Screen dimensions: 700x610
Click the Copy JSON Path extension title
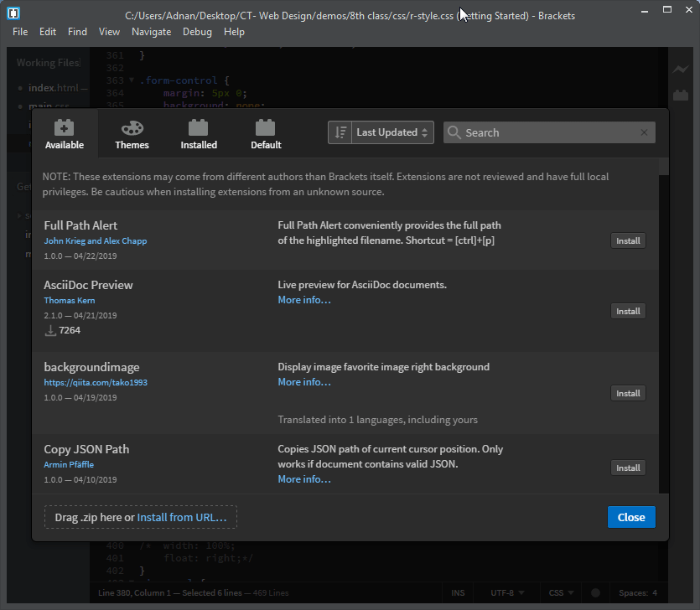point(86,449)
